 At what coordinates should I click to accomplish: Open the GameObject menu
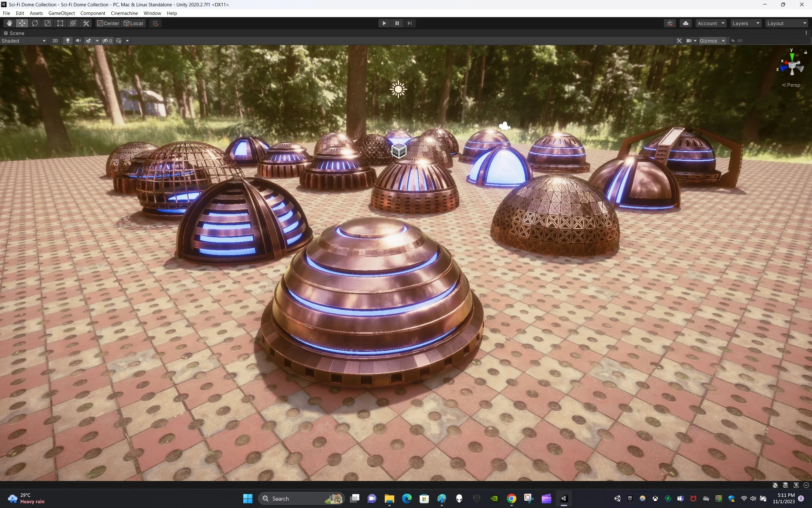[62, 13]
